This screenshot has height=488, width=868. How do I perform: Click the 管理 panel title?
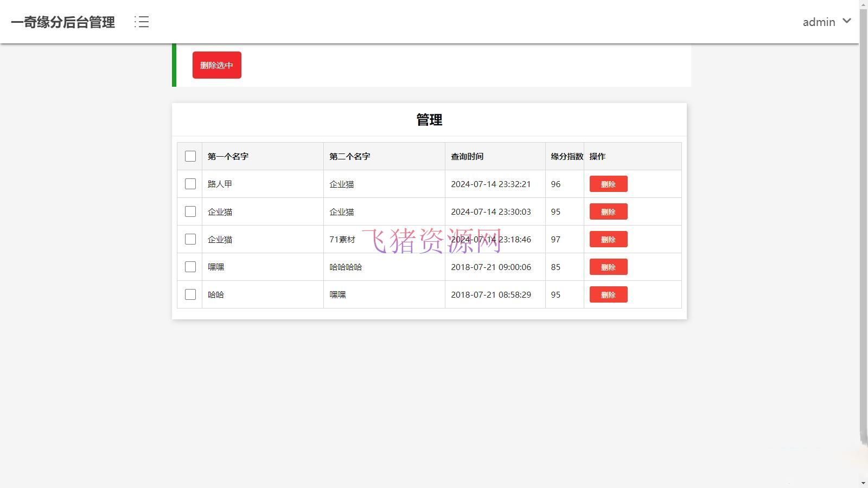[x=429, y=120]
